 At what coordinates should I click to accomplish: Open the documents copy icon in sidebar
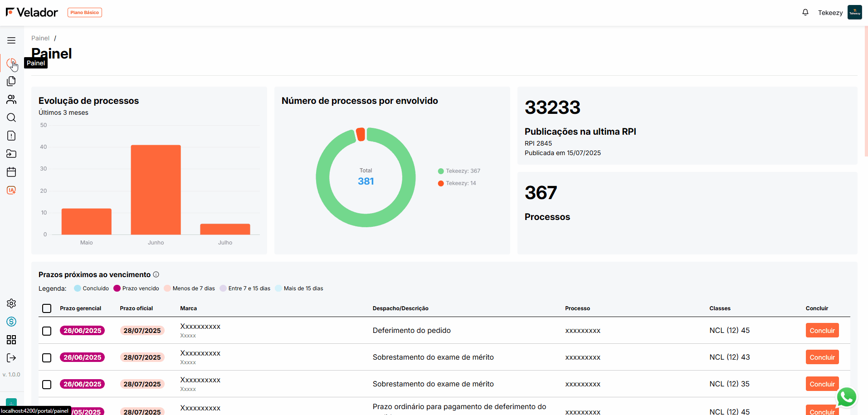click(x=11, y=81)
